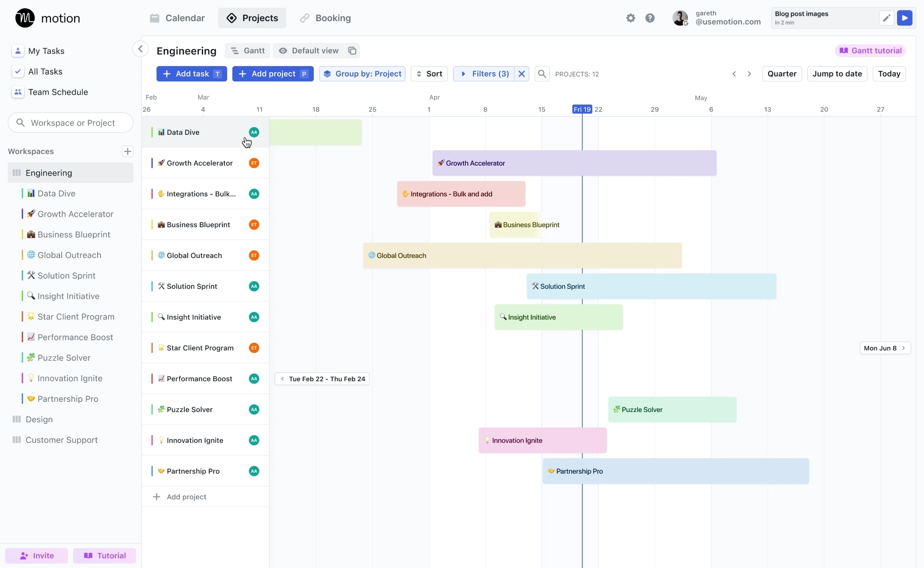The width and height of the screenshot is (924, 568).
Task: Open My Tasks from the sidebar
Action: 46,51
